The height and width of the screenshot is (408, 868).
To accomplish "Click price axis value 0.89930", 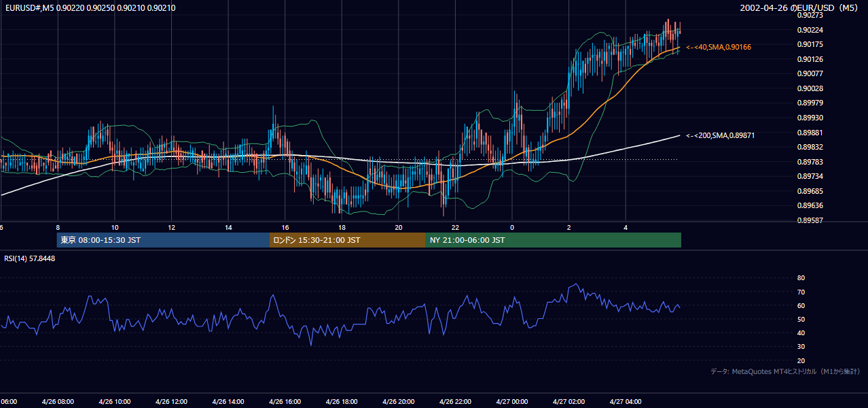I will (x=810, y=118).
